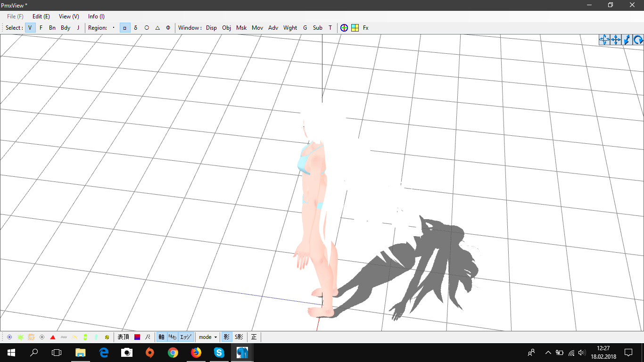
Task: Click the green scribble display icon in bottom bar
Action: 20,337
